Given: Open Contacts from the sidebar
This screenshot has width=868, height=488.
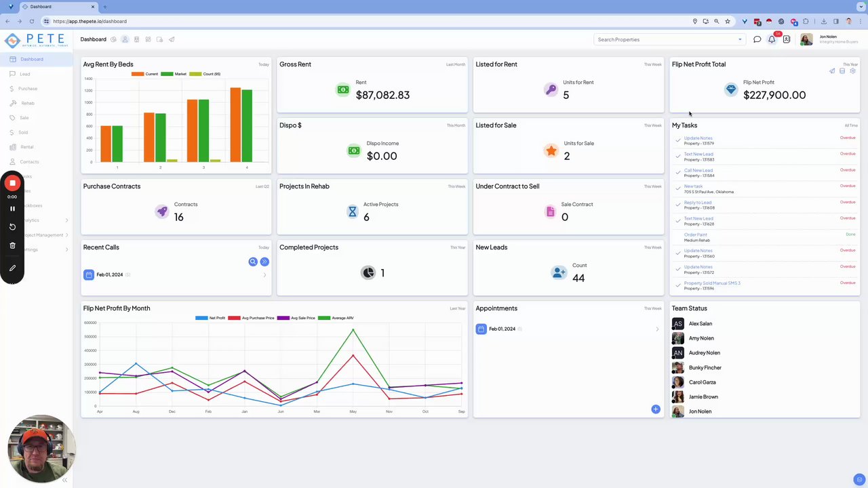Looking at the screenshot, I should coord(29,162).
